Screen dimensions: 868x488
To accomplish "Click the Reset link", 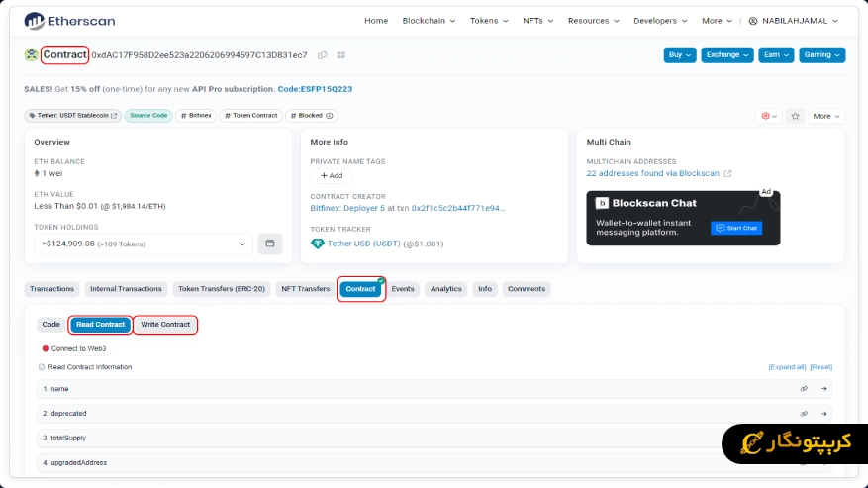I will (x=820, y=367).
